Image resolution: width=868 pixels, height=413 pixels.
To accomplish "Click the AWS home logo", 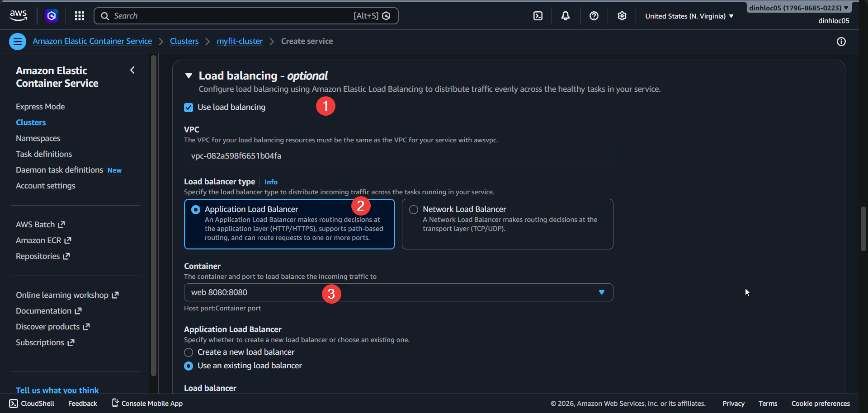I will [18, 15].
